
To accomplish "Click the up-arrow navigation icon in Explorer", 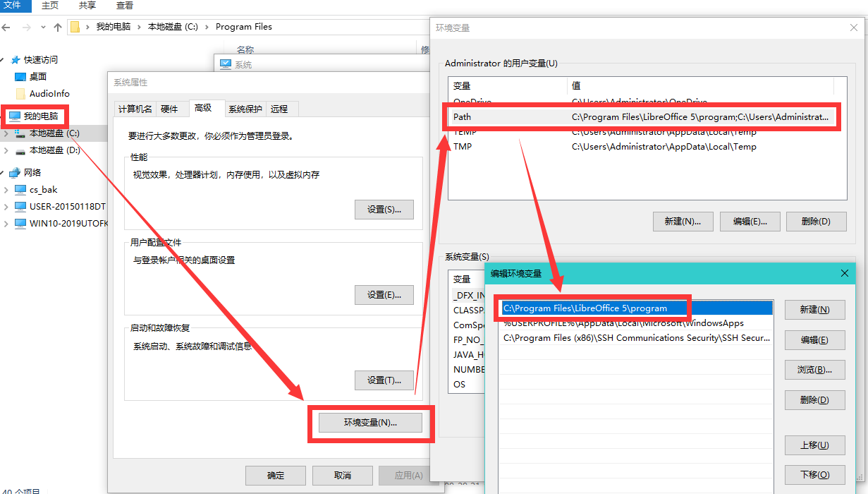I will coord(58,27).
